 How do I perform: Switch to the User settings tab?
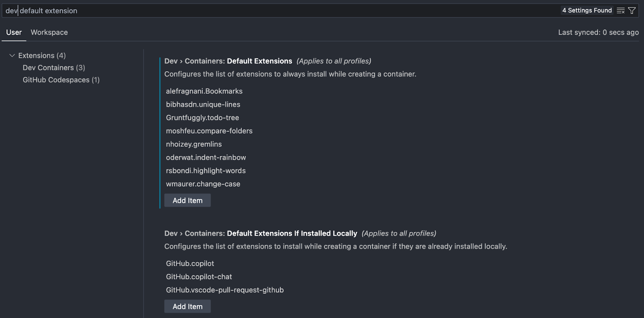[x=14, y=32]
